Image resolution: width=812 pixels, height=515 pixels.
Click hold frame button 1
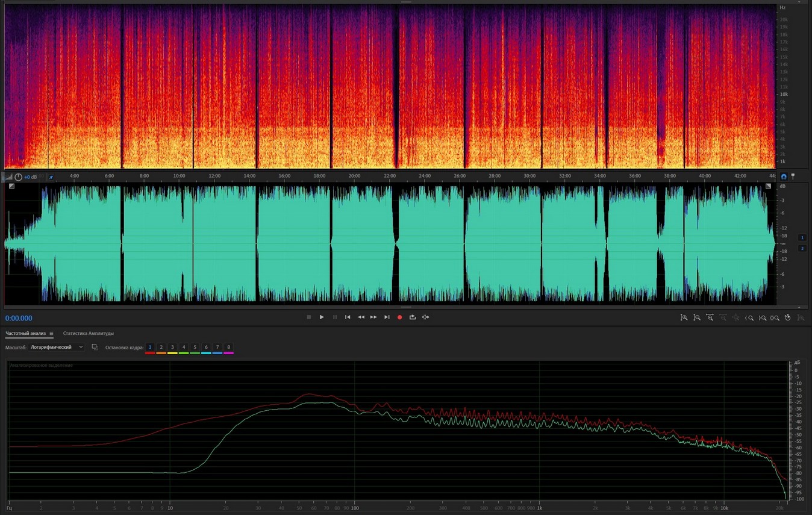[150, 348]
